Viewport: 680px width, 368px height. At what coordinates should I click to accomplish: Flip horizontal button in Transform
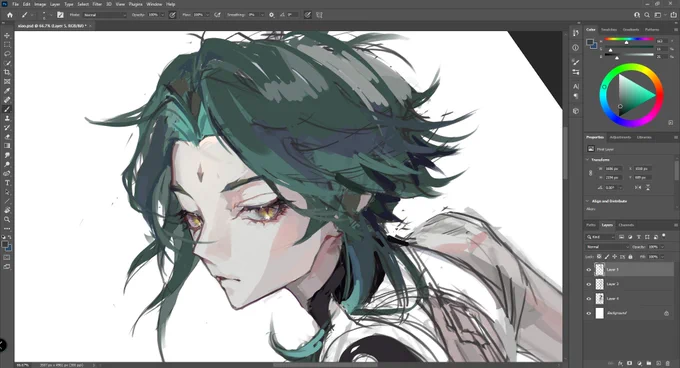click(x=638, y=188)
